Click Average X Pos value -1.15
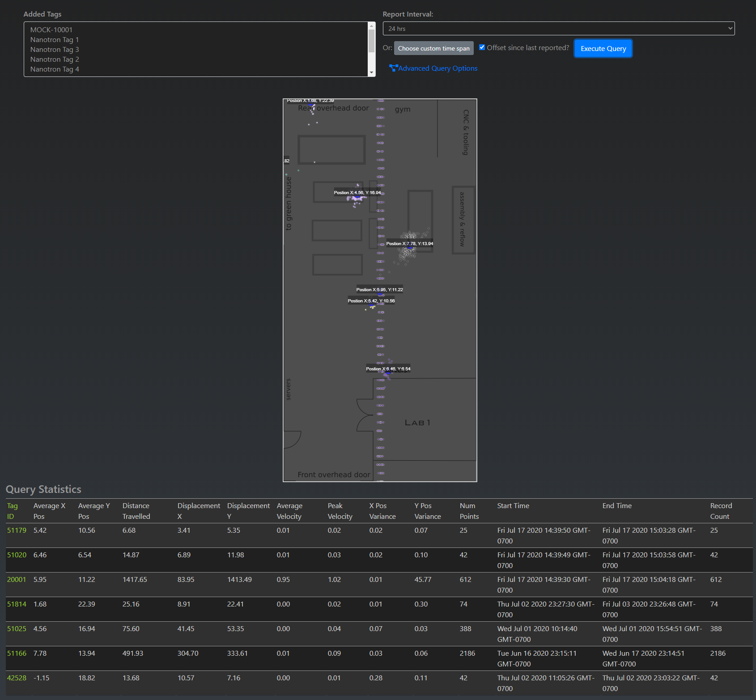 pos(42,678)
